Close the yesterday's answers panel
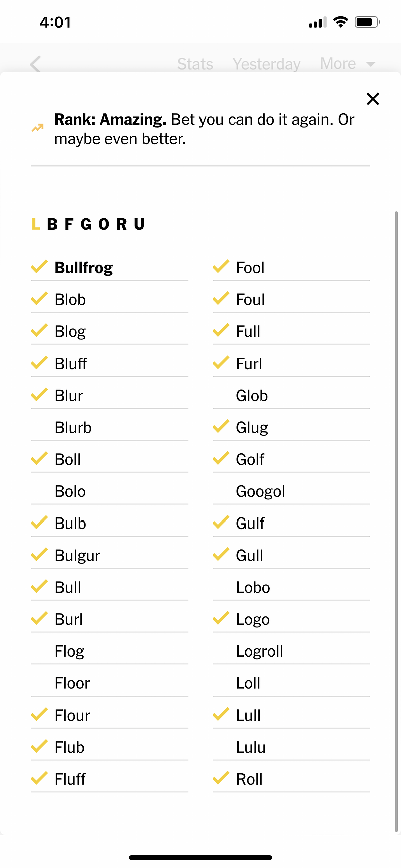 coord(373,99)
